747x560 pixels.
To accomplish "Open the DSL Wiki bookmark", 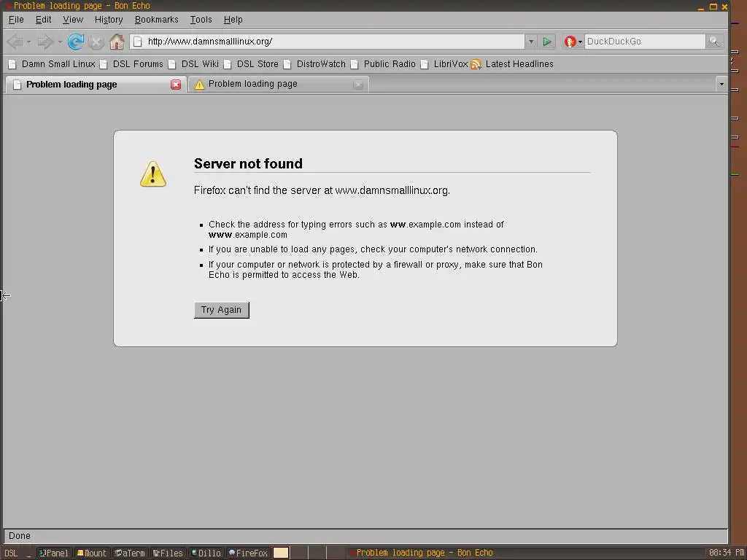I will point(193,64).
